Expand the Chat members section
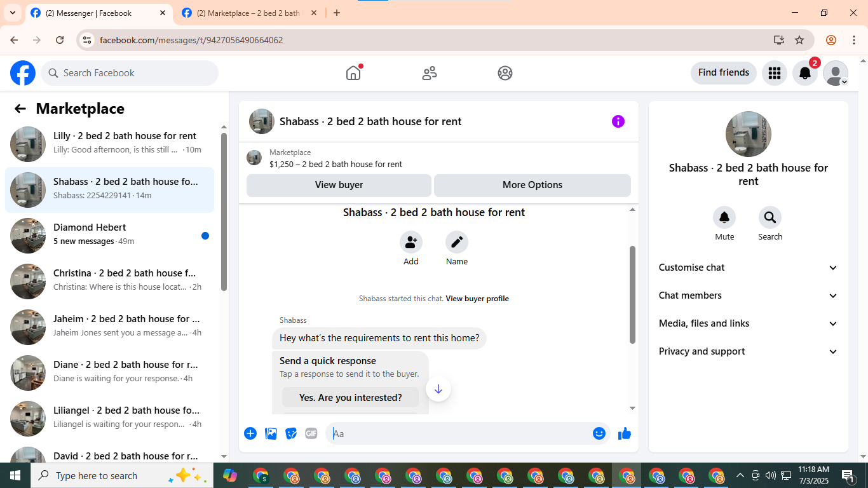 (749, 295)
